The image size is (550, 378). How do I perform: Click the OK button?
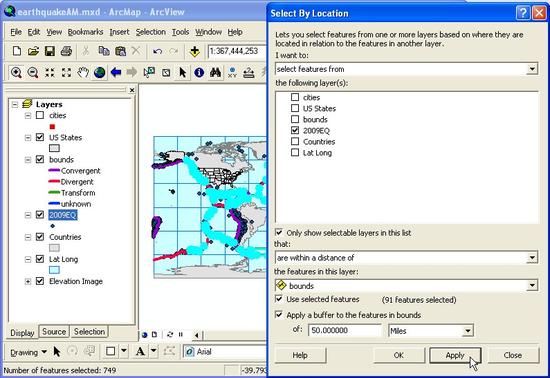(x=398, y=355)
